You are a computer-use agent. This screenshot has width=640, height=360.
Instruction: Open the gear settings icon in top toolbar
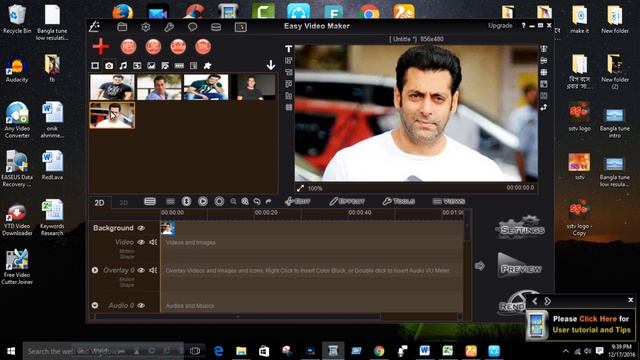pyautogui.click(x=146, y=27)
